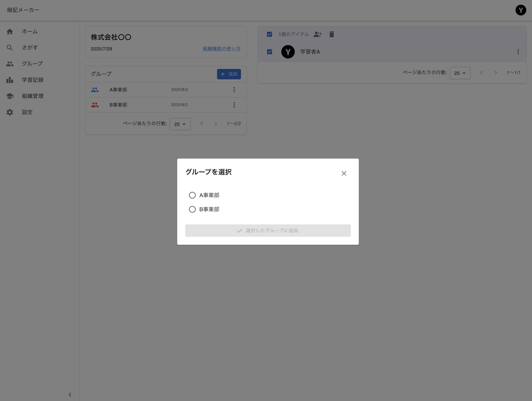The width and height of the screenshot is (532, 401).
Task: Click the add-to-group person icon
Action: [x=317, y=34]
